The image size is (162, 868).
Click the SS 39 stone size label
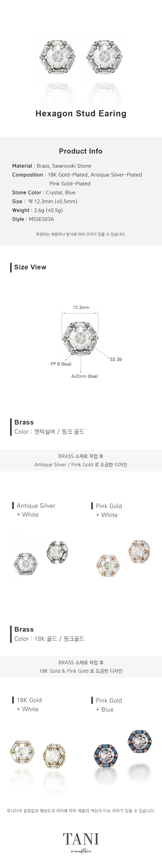pyautogui.click(x=116, y=359)
